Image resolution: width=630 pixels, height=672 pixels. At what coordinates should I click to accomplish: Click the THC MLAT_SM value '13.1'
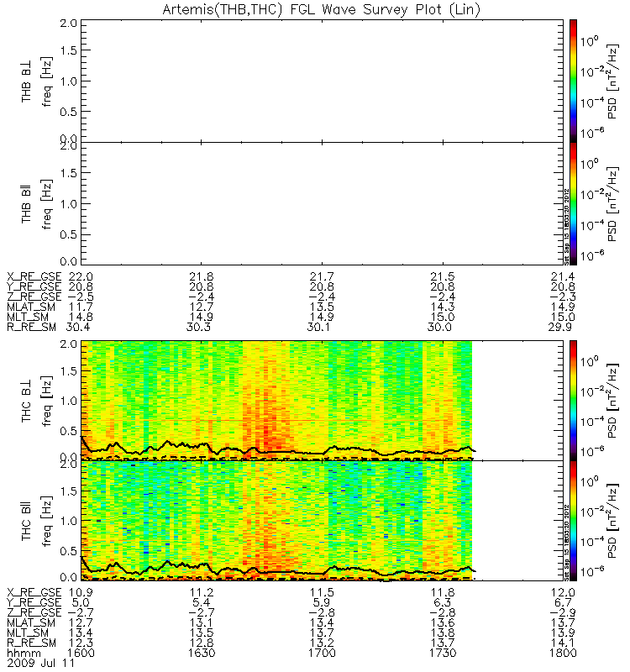[202, 623]
